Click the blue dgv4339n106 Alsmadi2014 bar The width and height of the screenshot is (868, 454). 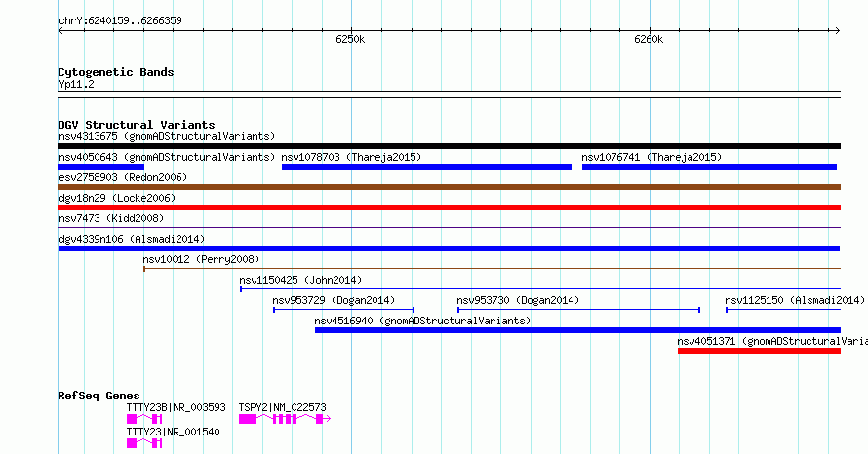click(449, 248)
